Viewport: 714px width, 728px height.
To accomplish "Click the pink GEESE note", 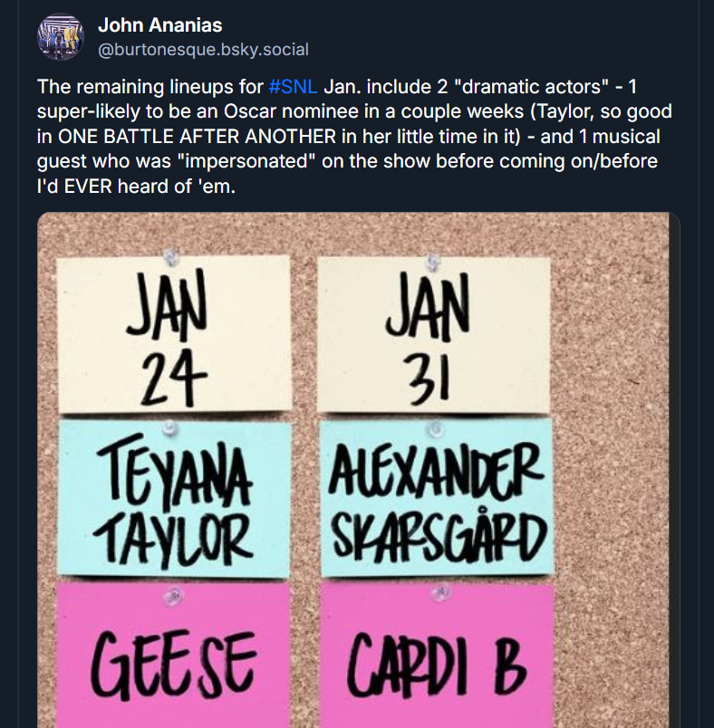I will point(172,661).
